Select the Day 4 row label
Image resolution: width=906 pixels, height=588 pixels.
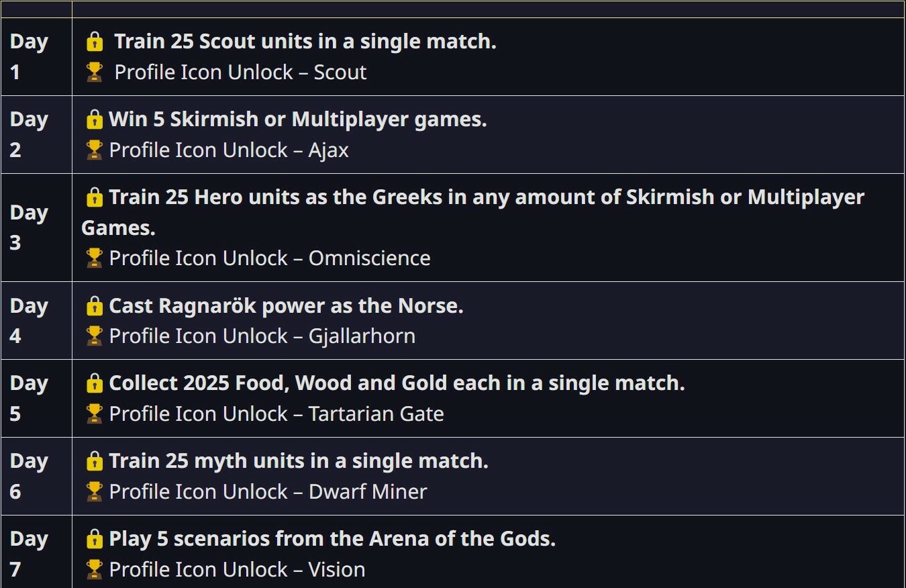click(29, 321)
